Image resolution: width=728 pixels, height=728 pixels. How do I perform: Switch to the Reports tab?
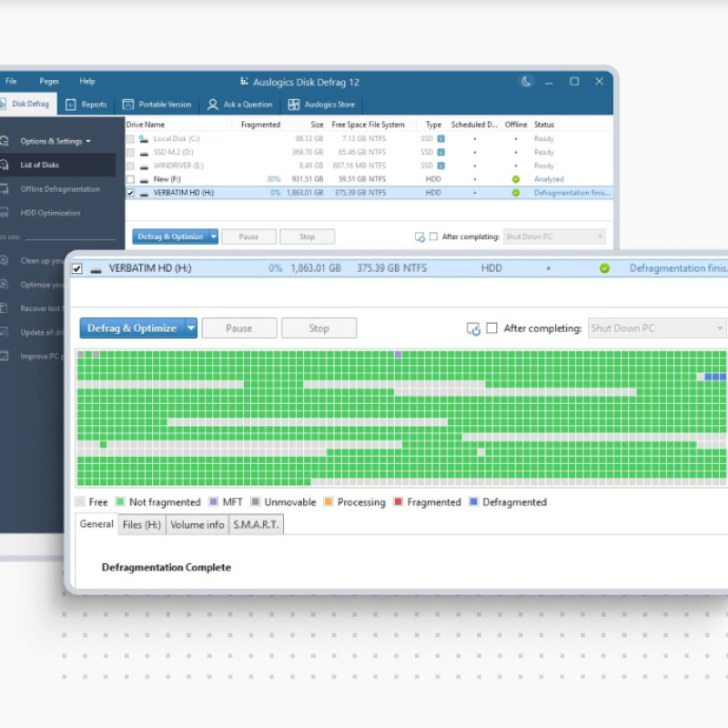(86, 105)
